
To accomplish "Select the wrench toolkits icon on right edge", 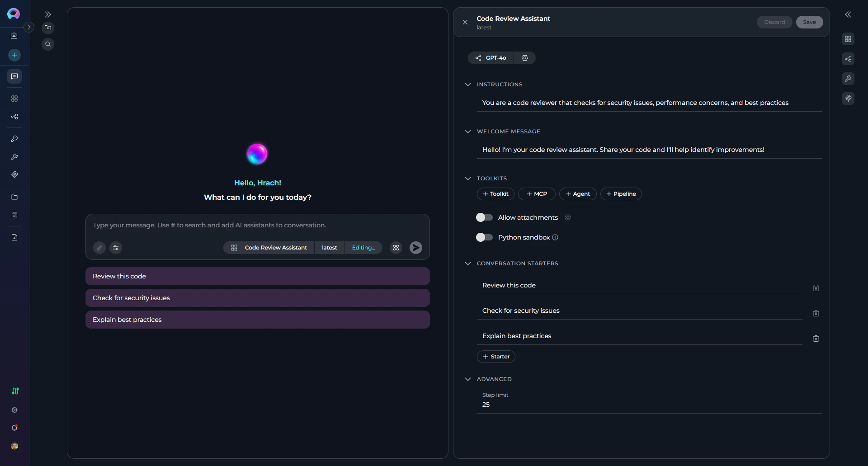I will pos(848,78).
